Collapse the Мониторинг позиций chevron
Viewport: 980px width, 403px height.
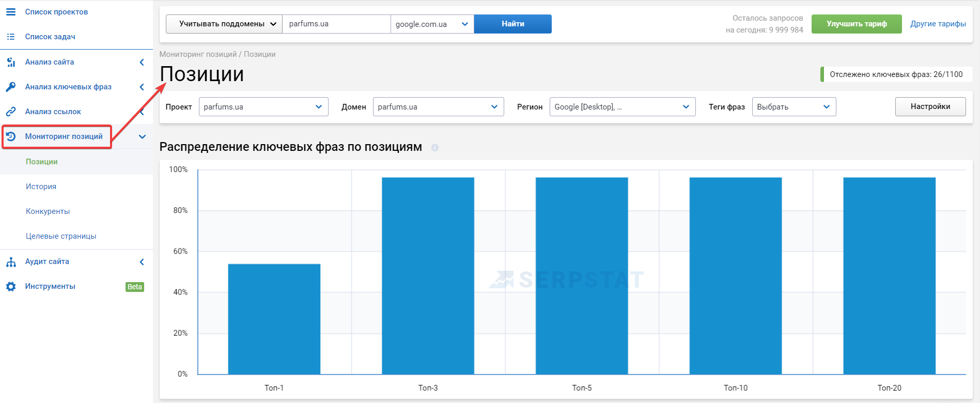143,137
